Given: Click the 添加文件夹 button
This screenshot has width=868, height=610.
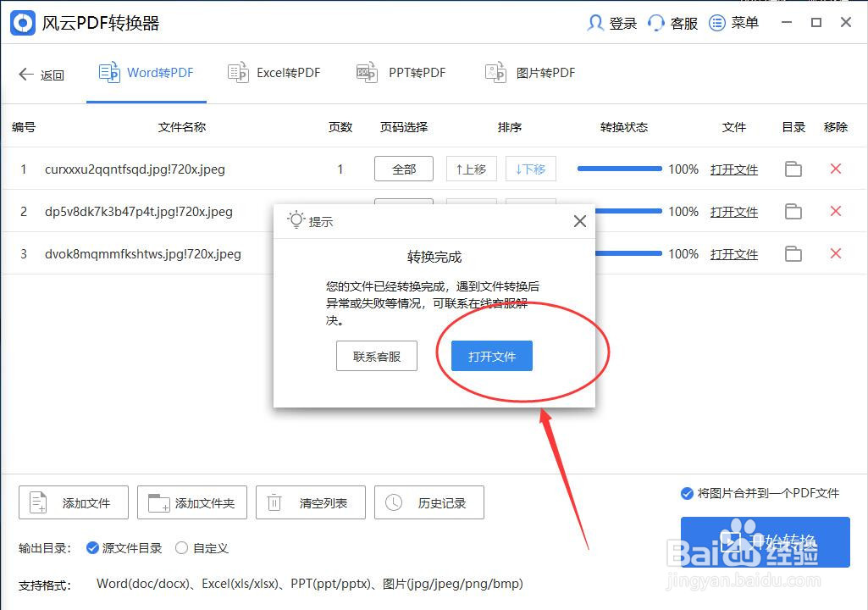Looking at the screenshot, I should [192, 502].
